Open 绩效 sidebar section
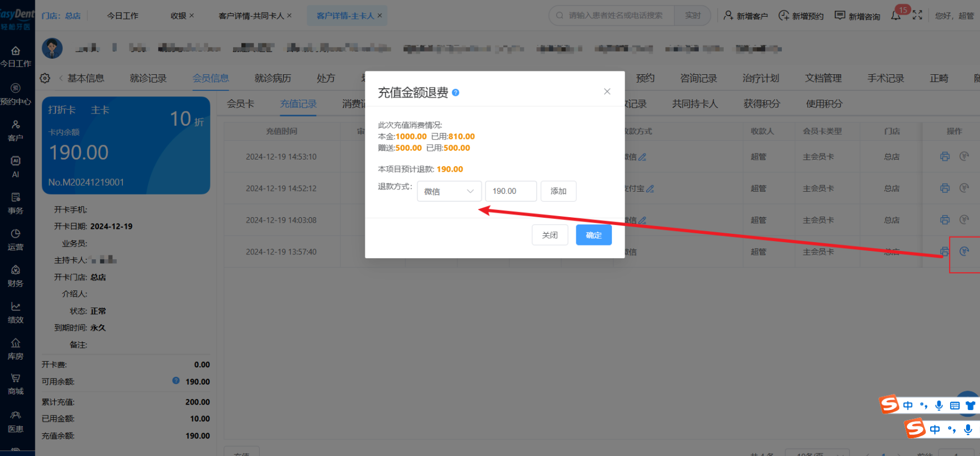Image resolution: width=980 pixels, height=456 pixels. [16, 312]
